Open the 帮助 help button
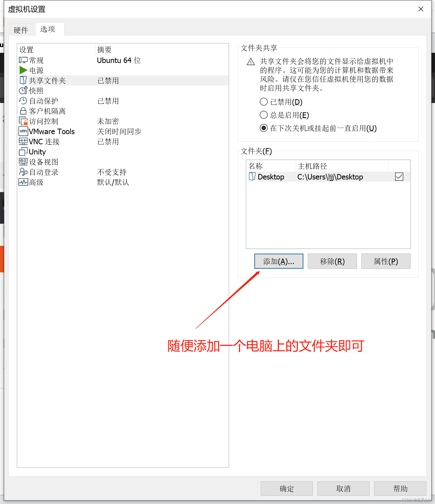 pyautogui.click(x=400, y=488)
